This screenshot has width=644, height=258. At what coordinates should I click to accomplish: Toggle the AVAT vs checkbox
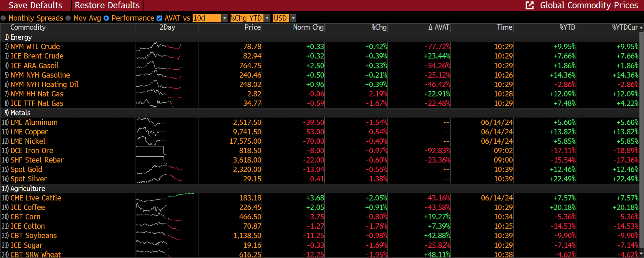(x=159, y=18)
